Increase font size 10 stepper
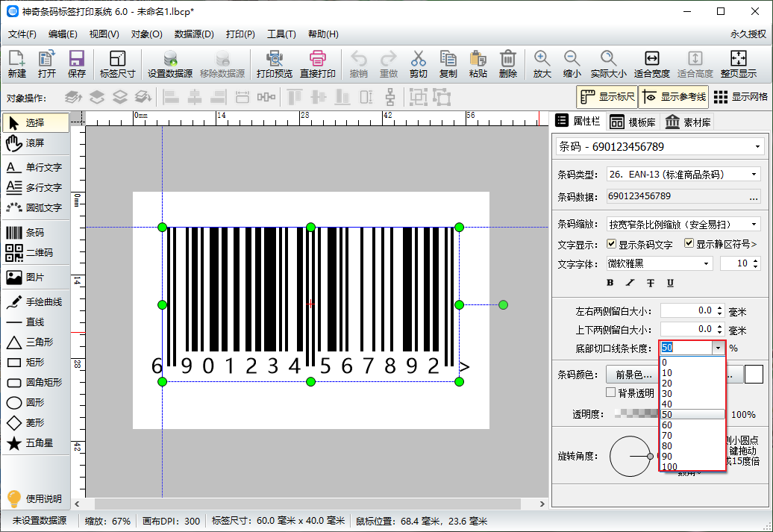The image size is (773, 532). click(x=756, y=260)
